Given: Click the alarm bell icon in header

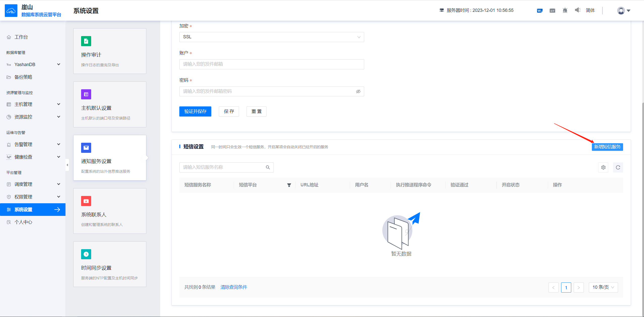Looking at the screenshot, I should pyautogui.click(x=565, y=10).
